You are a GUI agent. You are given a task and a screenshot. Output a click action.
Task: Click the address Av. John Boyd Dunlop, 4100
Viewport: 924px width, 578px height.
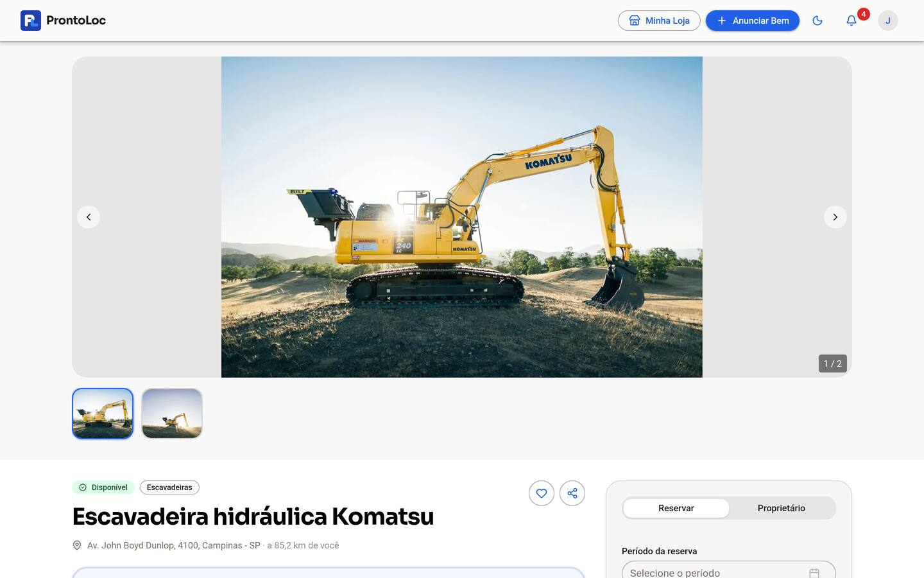point(174,545)
